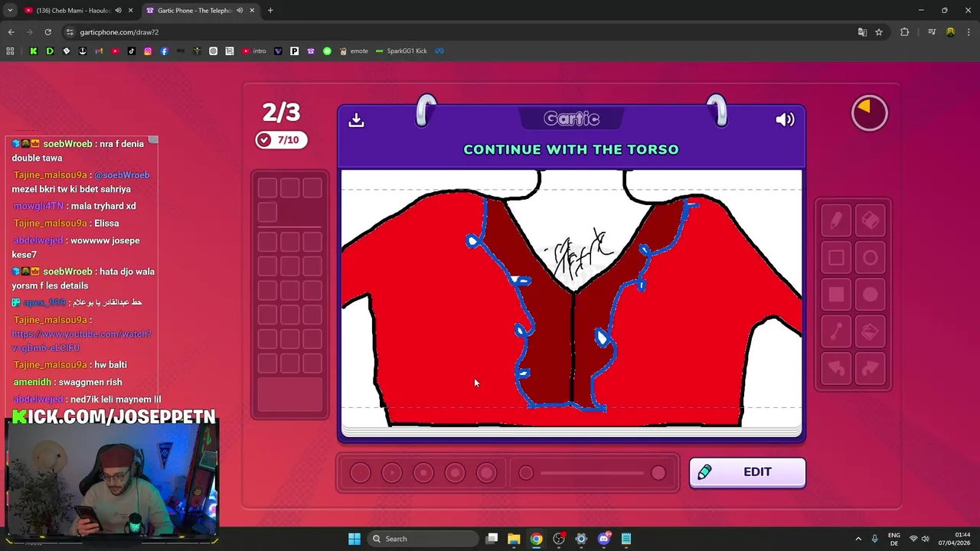980x551 pixels.
Task: Select the medium brush size
Action: coord(423,473)
